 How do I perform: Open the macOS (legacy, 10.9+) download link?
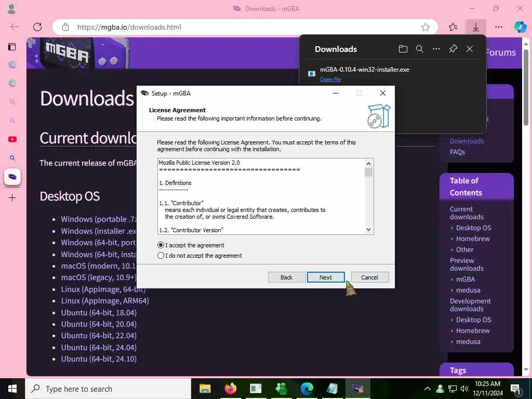98,277
